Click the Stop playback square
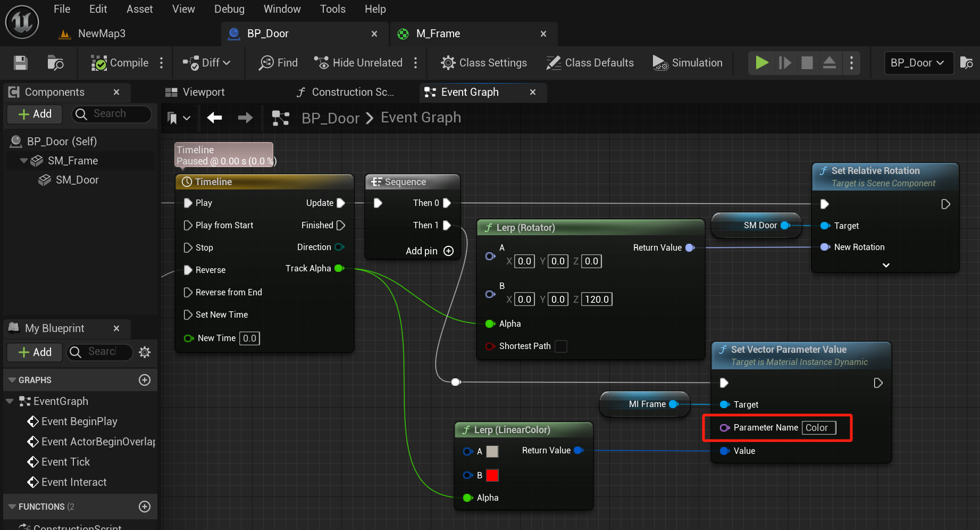The height and width of the screenshot is (530, 980). pyautogui.click(x=807, y=63)
